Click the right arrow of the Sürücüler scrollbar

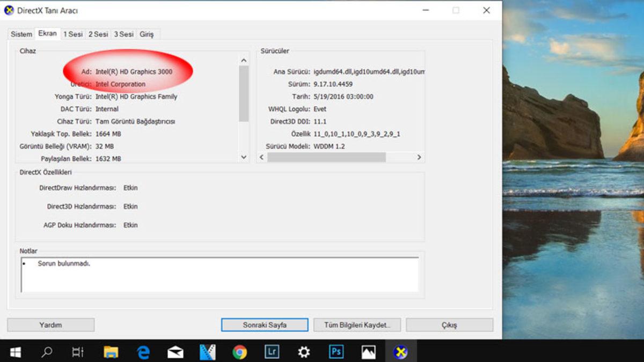point(419,157)
